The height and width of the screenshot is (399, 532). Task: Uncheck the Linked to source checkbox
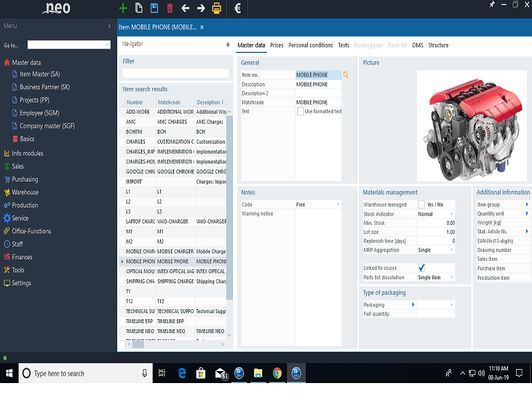(422, 268)
